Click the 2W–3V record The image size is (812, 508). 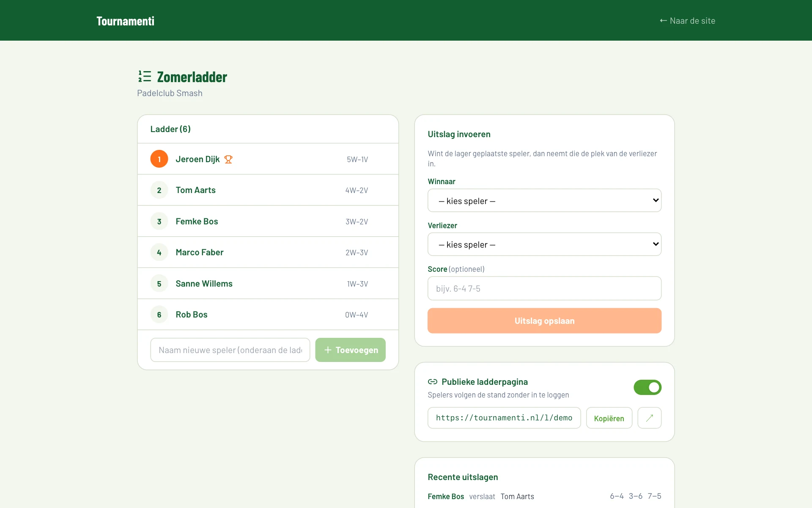coord(357,253)
